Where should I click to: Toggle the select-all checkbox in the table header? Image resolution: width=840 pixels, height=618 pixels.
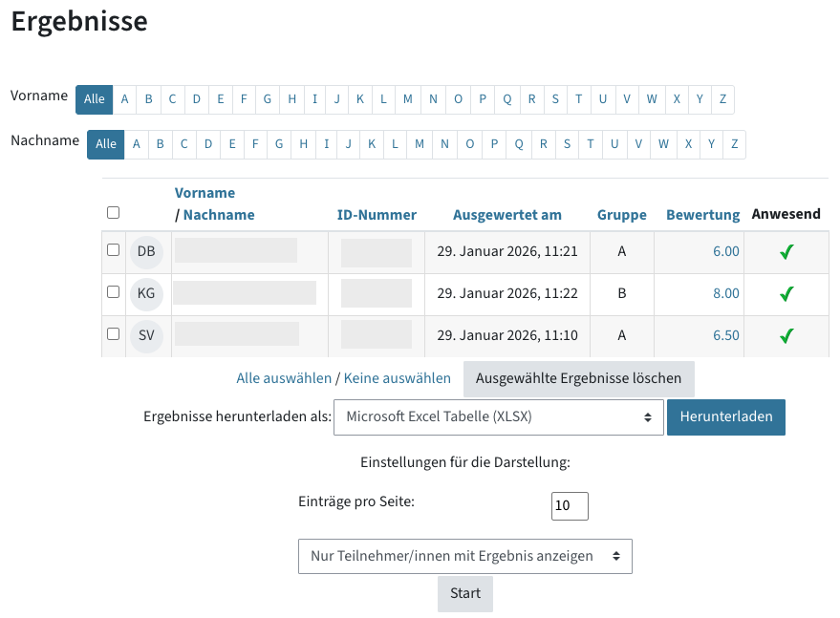click(113, 212)
